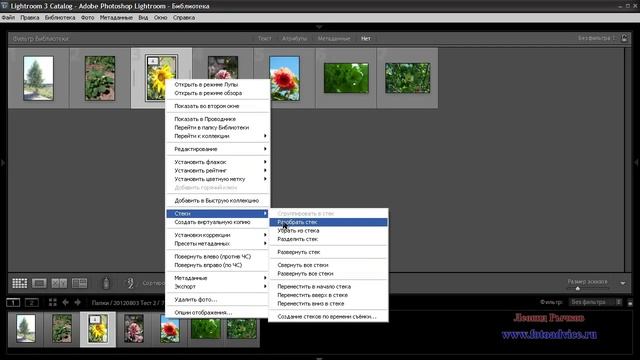Open the Окно menu
640x360 pixels.
pyautogui.click(x=160, y=18)
